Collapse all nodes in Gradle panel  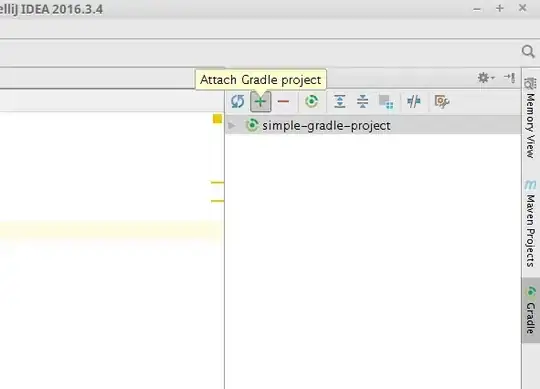click(x=362, y=102)
